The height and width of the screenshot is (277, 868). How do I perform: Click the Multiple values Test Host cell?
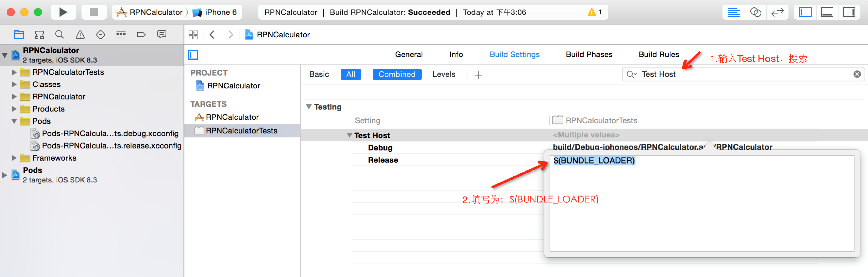[x=586, y=135]
